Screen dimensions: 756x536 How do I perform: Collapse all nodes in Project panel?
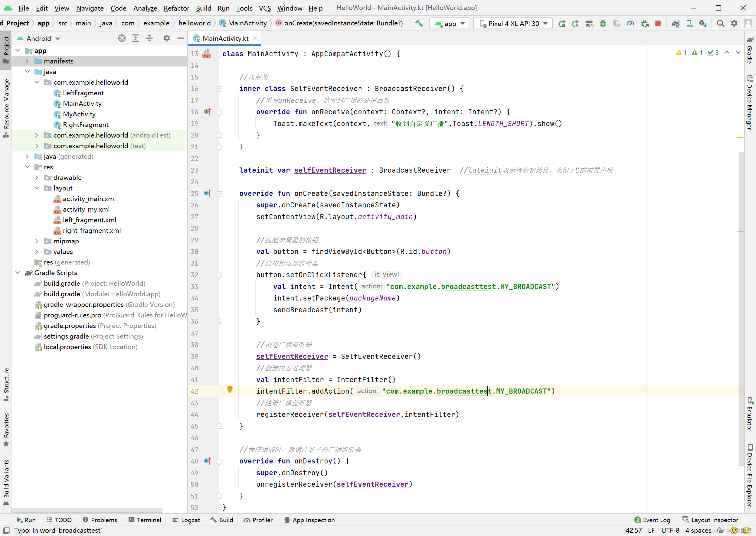tap(149, 38)
